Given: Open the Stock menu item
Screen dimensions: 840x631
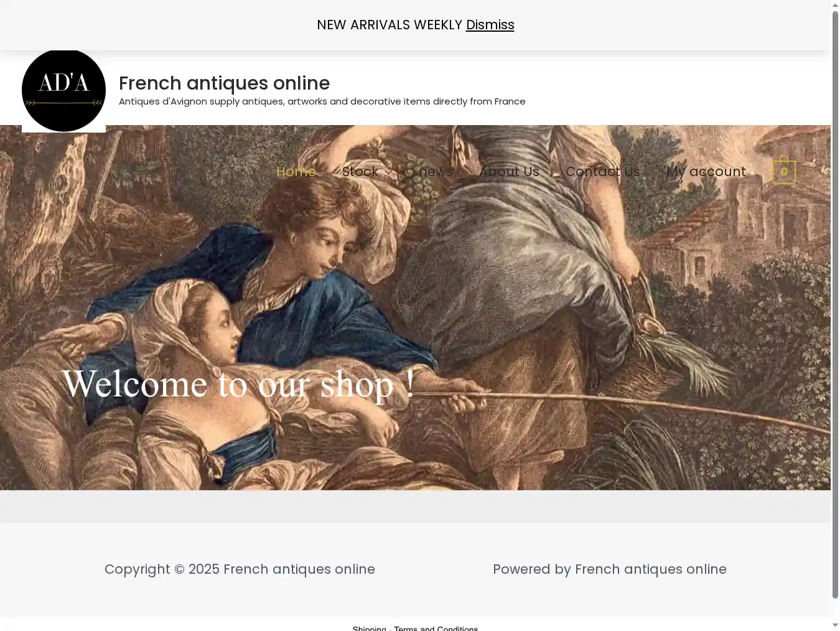Looking at the screenshot, I should coord(360,171).
